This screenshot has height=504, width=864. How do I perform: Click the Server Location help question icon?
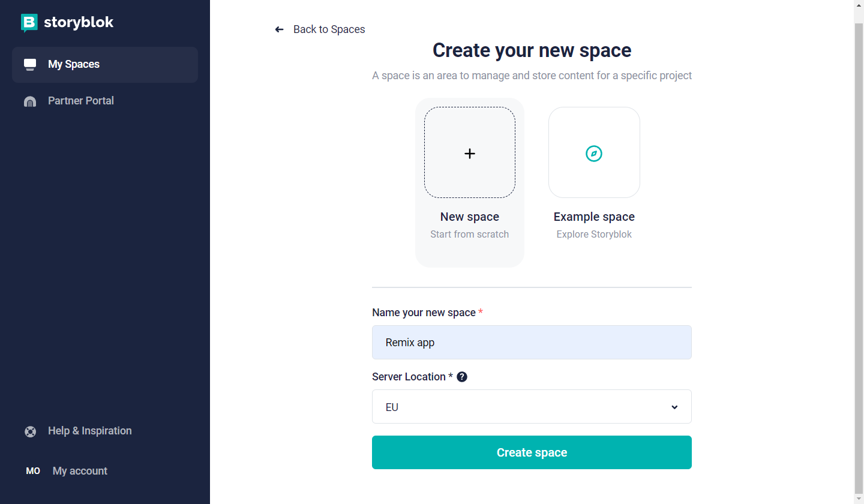(462, 377)
